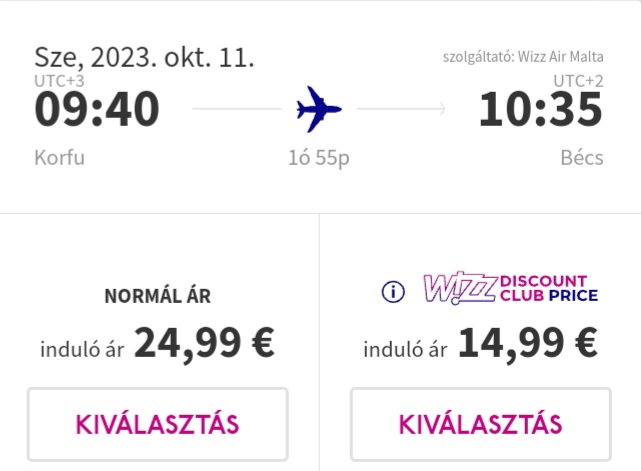
Task: Select the normal price KIVÁLASZTÁS button
Action: click(x=158, y=424)
